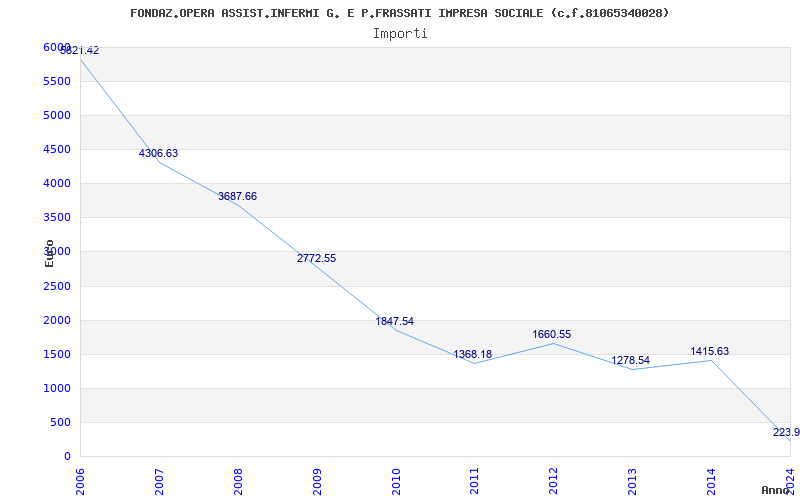Click the data label 1660.55
This screenshot has height=500, width=800.
tap(552, 335)
